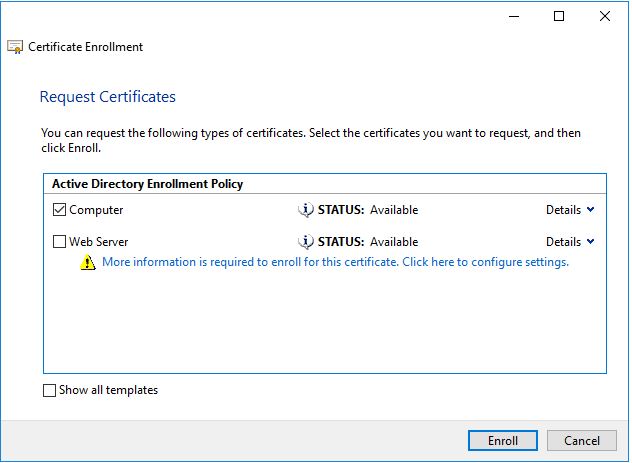
Task: Expand Details chevron for Computer certificate
Action: click(x=591, y=210)
